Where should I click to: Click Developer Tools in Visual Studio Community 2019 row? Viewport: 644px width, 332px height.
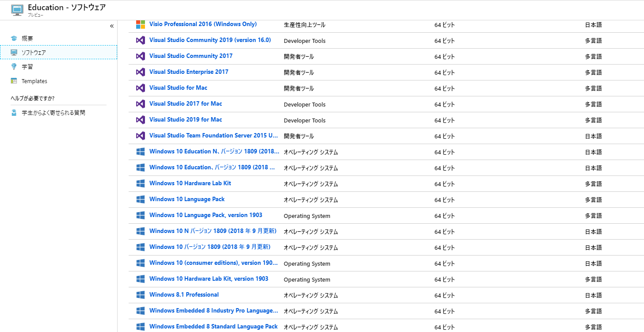(x=305, y=41)
